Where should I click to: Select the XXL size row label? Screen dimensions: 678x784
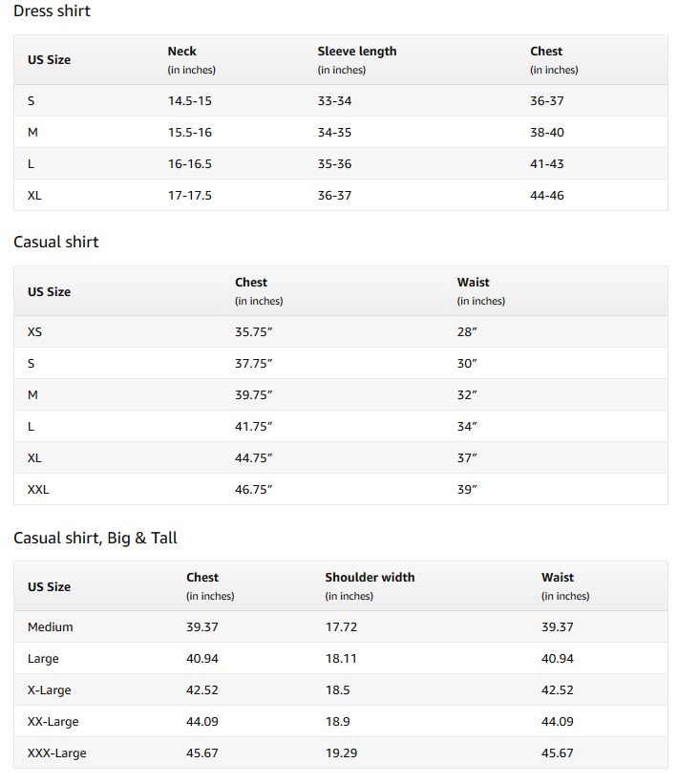point(38,489)
